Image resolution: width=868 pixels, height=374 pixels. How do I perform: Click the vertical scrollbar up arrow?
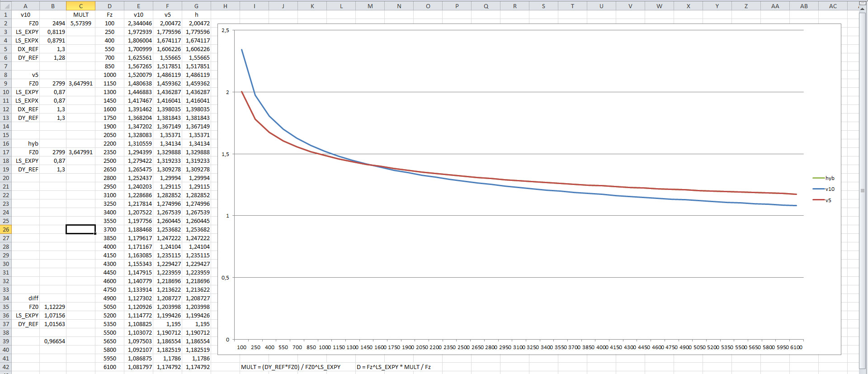coord(863,9)
